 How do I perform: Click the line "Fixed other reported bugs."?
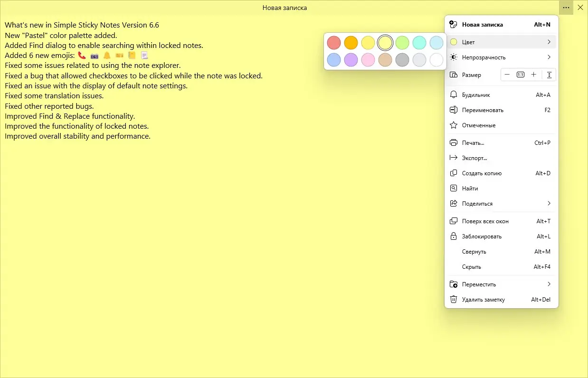coord(49,106)
